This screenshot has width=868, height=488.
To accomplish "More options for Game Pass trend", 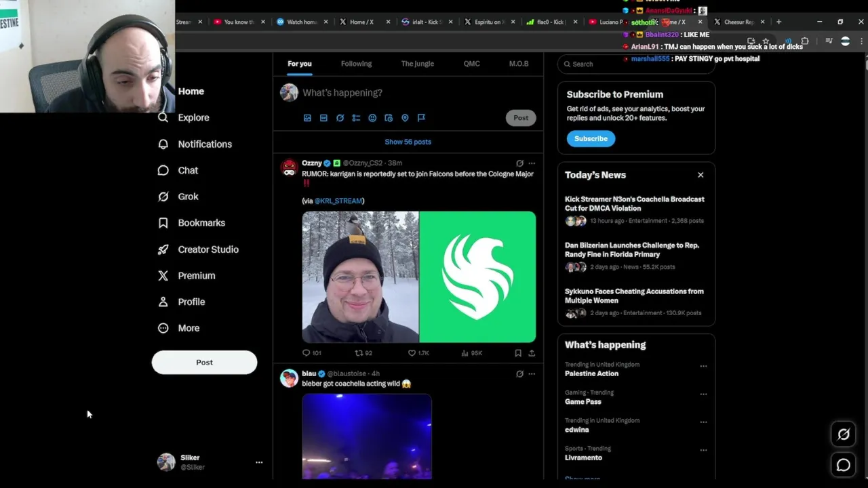I will click(x=703, y=394).
